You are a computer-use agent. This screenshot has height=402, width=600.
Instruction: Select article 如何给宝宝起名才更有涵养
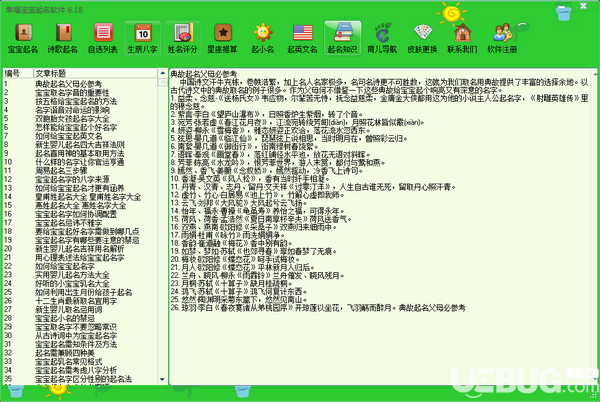[x=80, y=188]
